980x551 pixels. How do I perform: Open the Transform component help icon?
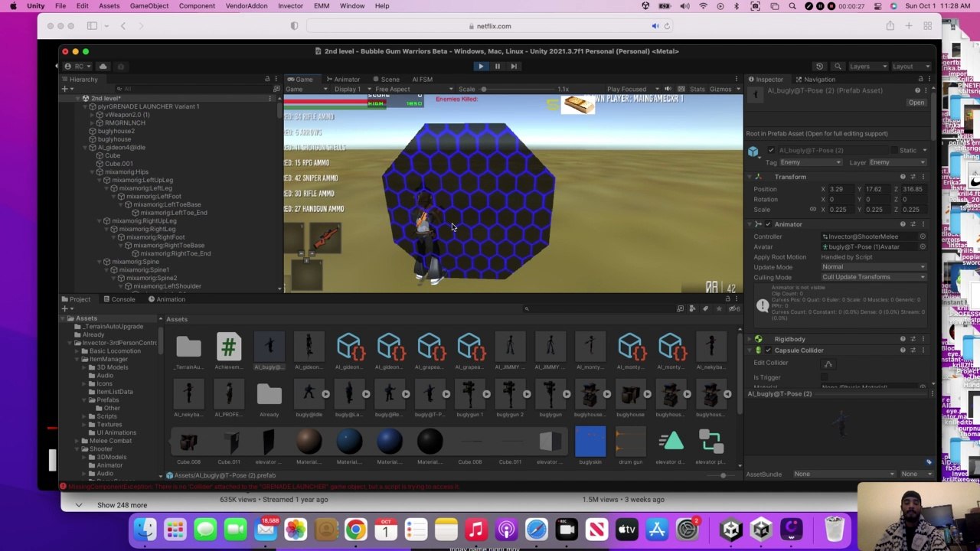(x=903, y=177)
